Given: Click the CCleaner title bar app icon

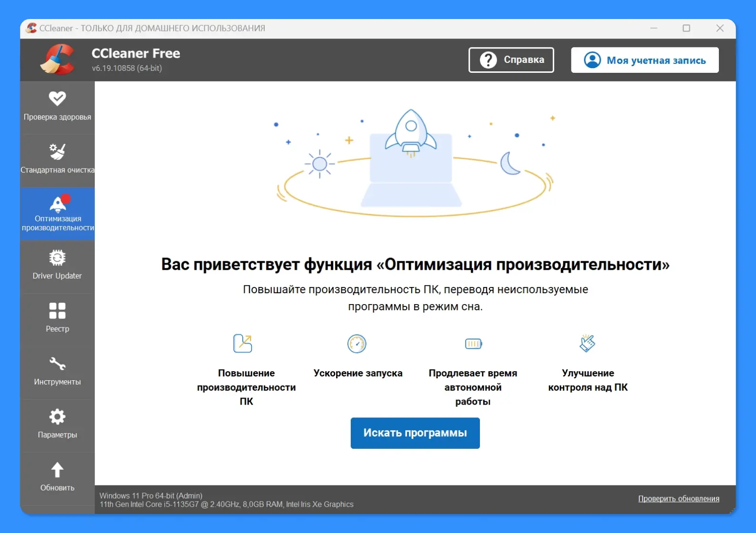Looking at the screenshot, I should (x=31, y=28).
